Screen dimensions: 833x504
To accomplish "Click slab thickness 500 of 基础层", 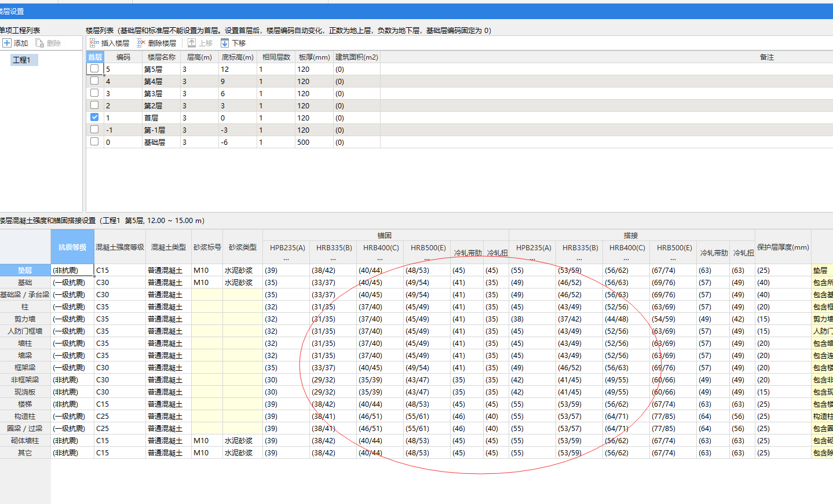I will coord(314,143).
